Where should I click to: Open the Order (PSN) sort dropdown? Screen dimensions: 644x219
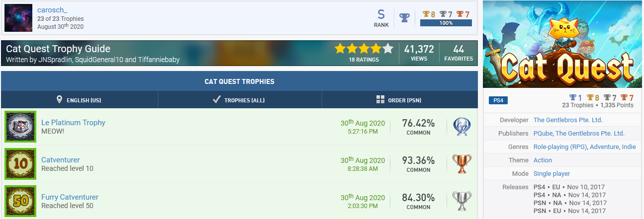(x=399, y=100)
